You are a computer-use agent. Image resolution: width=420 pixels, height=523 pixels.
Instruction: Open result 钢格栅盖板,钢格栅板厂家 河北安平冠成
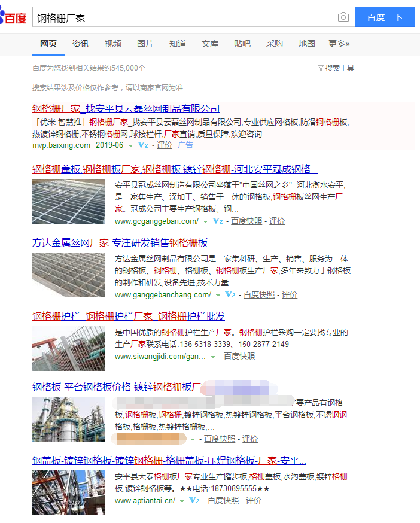pos(175,169)
